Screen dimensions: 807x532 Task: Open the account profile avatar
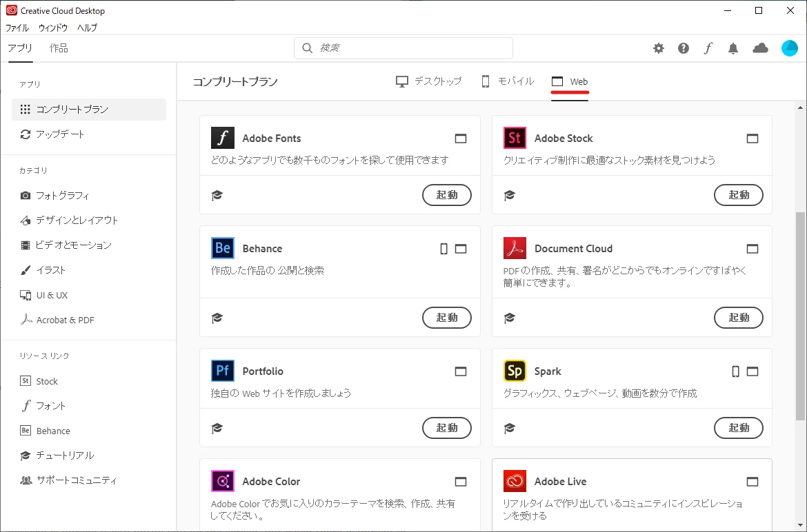click(789, 48)
